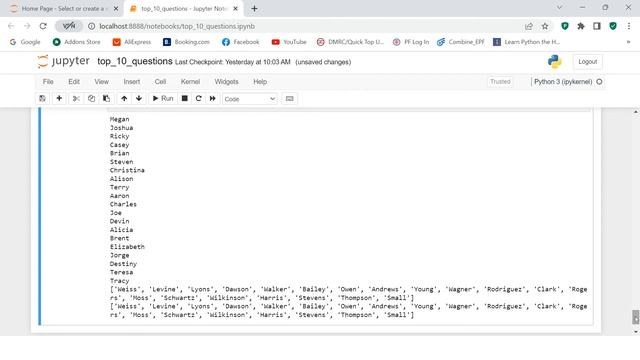Screen dimensions: 640x360
Task: Open the Code cell type dropdown
Action: coord(250,99)
